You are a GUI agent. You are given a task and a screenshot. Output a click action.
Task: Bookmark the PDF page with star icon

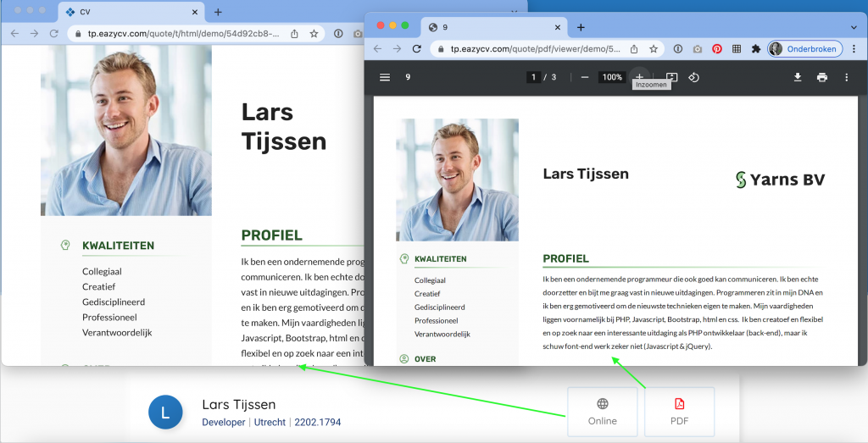[x=654, y=49]
